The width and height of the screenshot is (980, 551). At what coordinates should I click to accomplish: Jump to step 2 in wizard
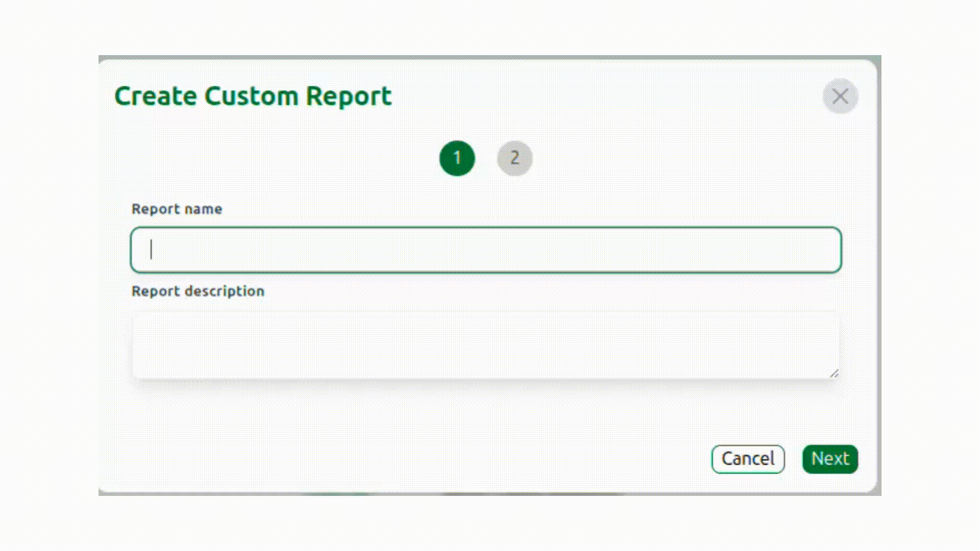(514, 158)
